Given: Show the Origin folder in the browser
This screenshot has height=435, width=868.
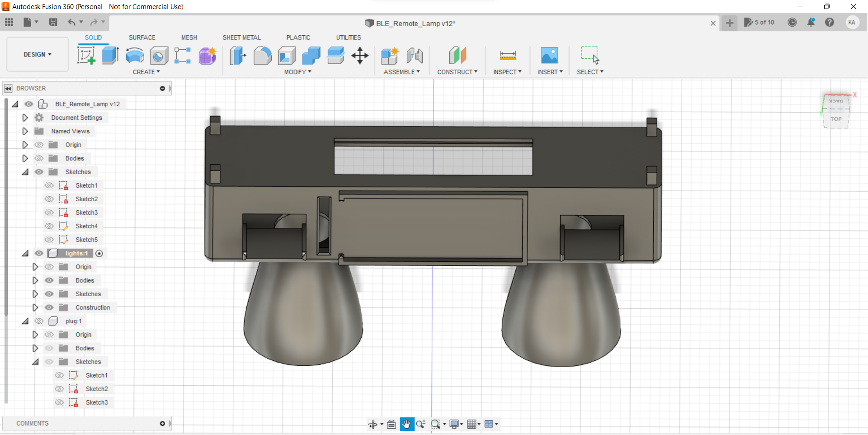Looking at the screenshot, I should [39, 144].
